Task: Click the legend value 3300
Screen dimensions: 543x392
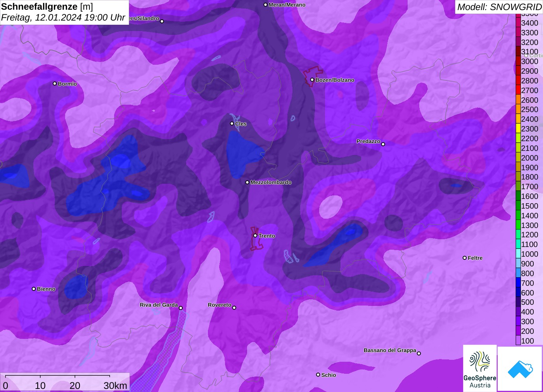Action: (529, 33)
